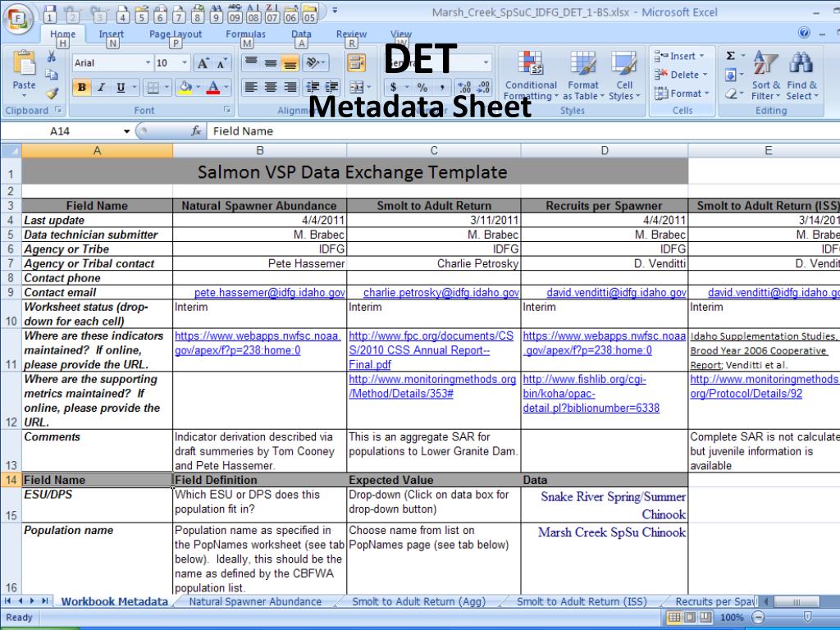Click the Insert Function fx icon
The height and width of the screenshot is (630, 840).
(x=196, y=130)
